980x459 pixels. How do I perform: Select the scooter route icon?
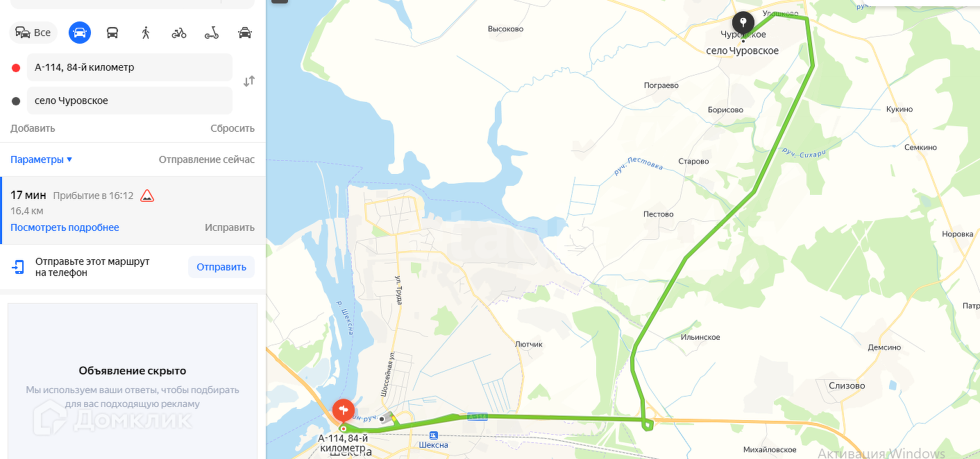[212, 33]
